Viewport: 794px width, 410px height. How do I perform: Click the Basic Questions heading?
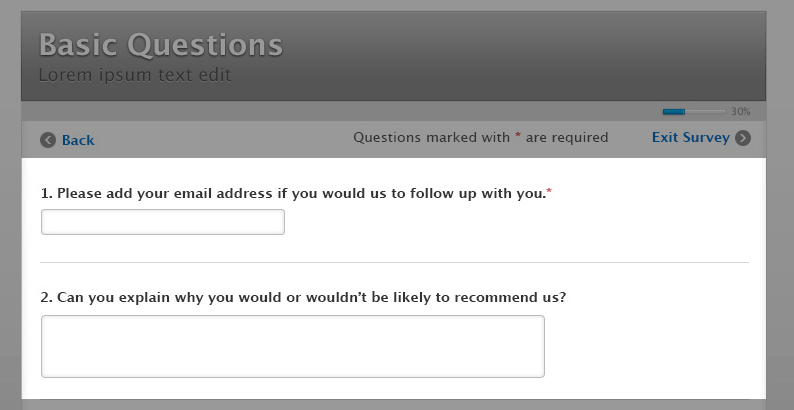[x=161, y=45]
